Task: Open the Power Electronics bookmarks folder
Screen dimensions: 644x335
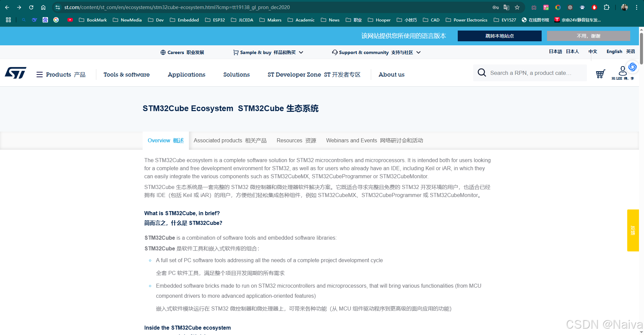Action: coord(466,20)
